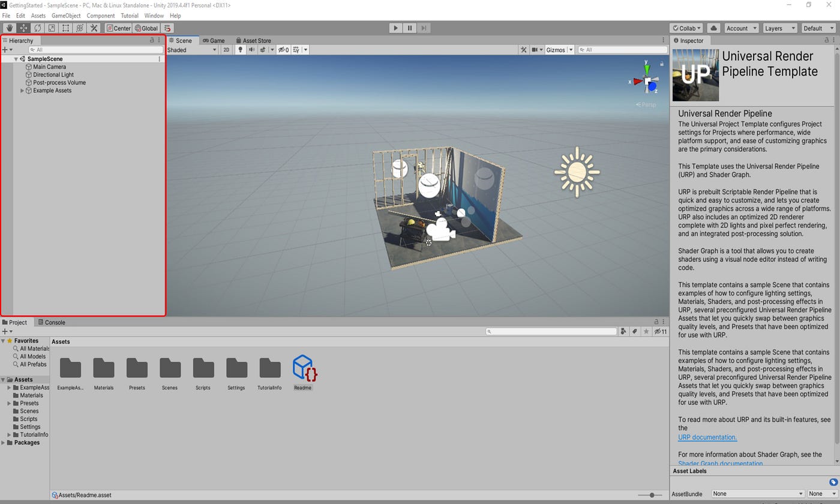Open the Materials folder in Assets grid
The height and width of the screenshot is (504, 840).
pyautogui.click(x=103, y=368)
